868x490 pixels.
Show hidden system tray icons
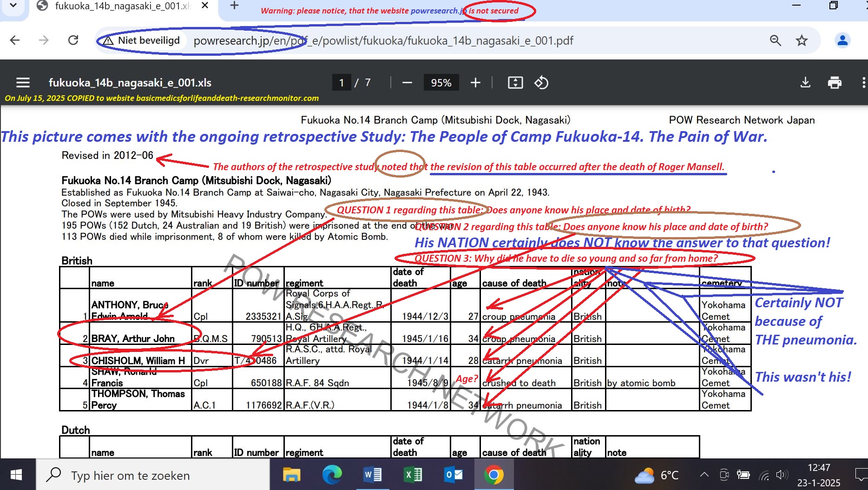pyautogui.click(x=704, y=475)
